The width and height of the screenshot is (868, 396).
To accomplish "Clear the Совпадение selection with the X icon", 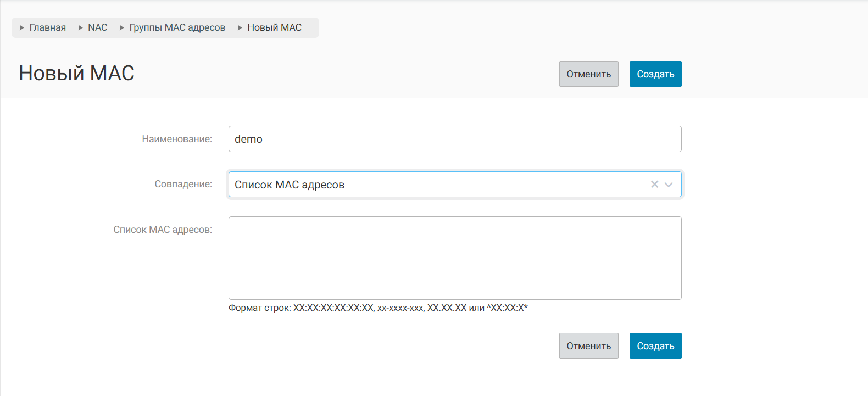I will 654,185.
